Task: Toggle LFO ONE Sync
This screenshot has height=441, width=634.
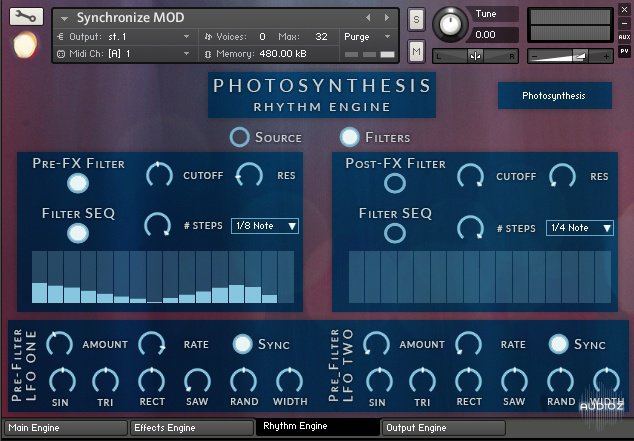Action: pos(243,344)
